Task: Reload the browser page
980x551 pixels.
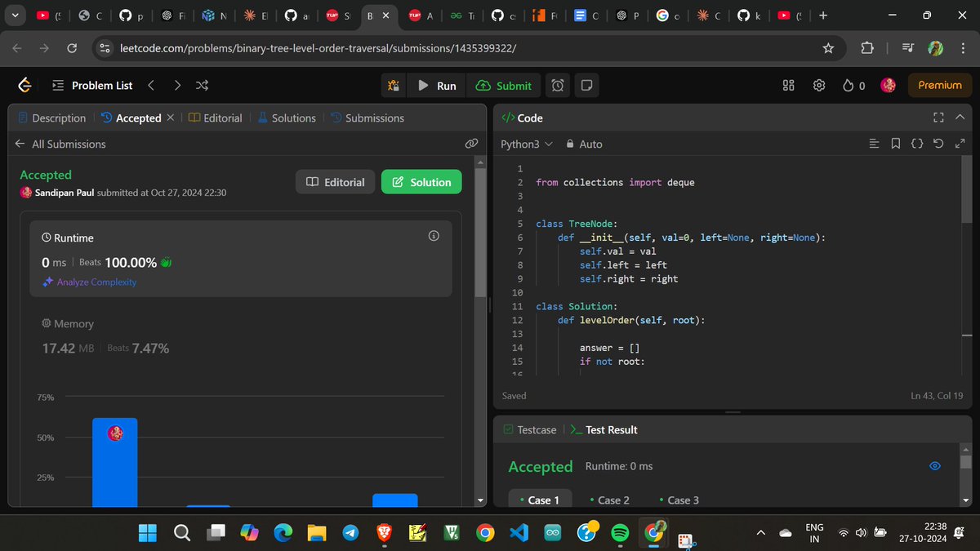Action: (x=71, y=48)
